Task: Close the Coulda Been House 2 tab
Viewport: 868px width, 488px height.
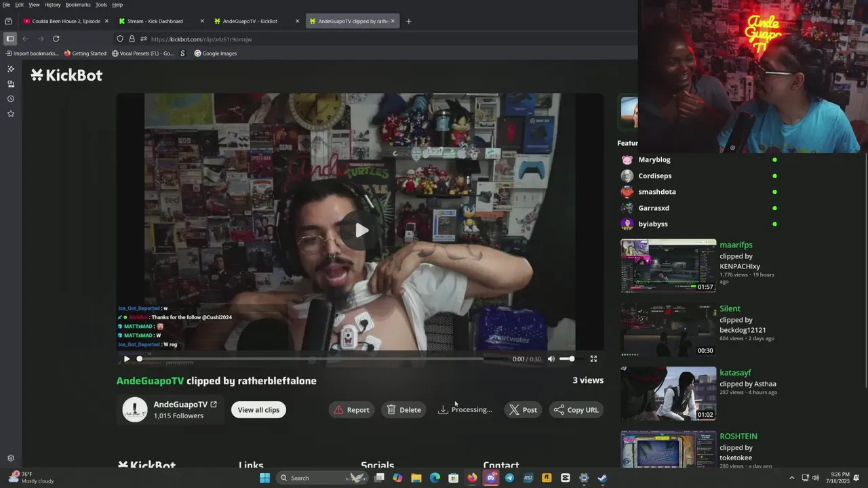Action: pos(106,21)
